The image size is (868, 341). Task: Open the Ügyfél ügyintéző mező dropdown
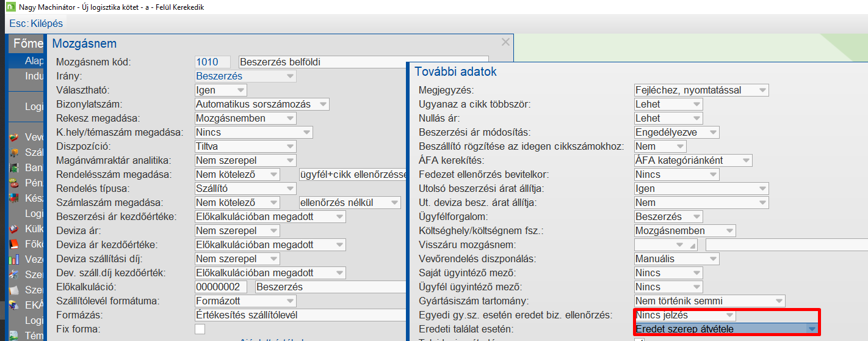[x=668, y=287]
